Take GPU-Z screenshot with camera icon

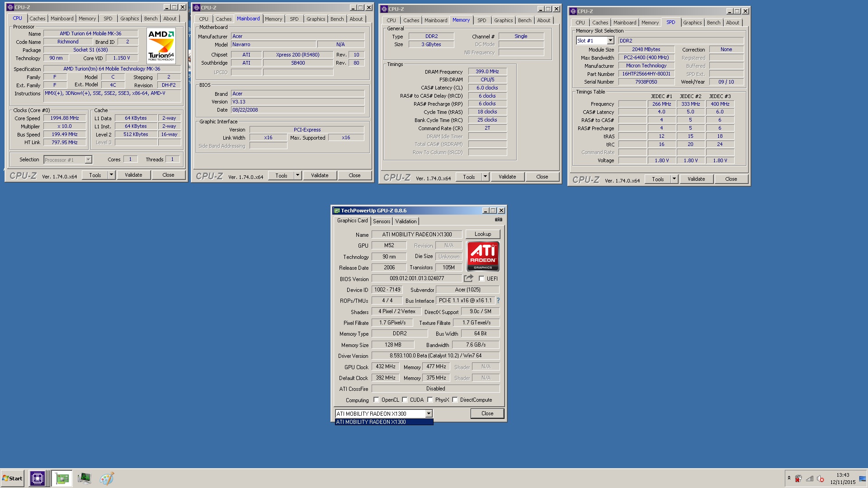498,220
